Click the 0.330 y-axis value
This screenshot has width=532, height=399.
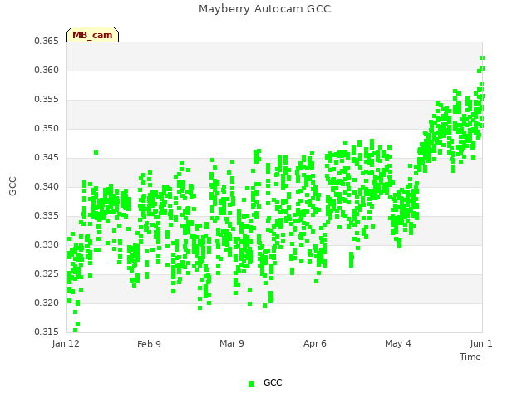(x=47, y=244)
